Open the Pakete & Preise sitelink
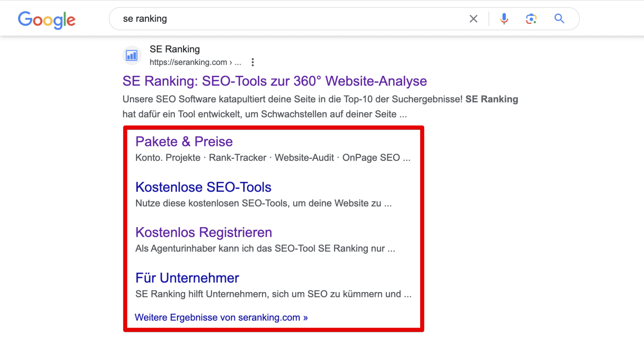Viewport: 644px width, 339px height. pos(184,142)
